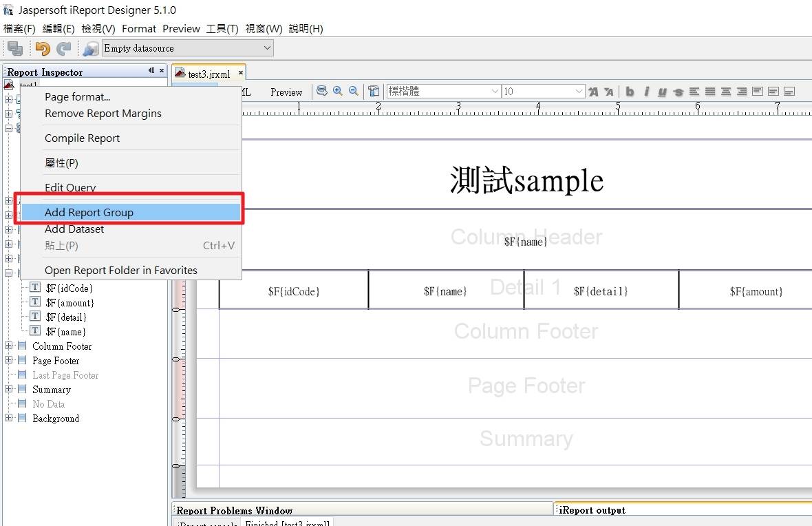Open the report datasources icon
Image resolution: width=812 pixels, height=526 pixels.
click(x=90, y=48)
